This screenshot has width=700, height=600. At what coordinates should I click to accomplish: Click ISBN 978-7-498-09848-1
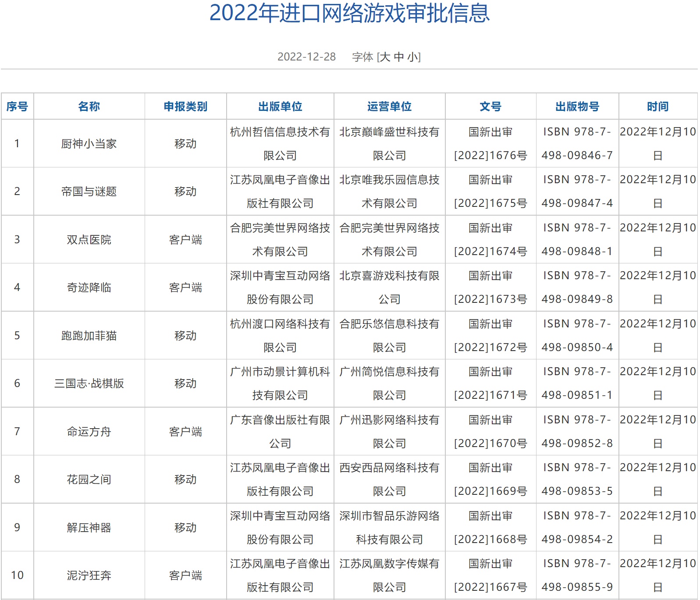click(577, 240)
